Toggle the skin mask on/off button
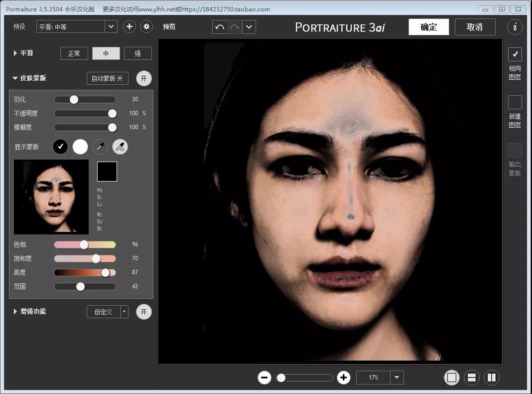Viewport: 532px width, 394px height. point(144,78)
